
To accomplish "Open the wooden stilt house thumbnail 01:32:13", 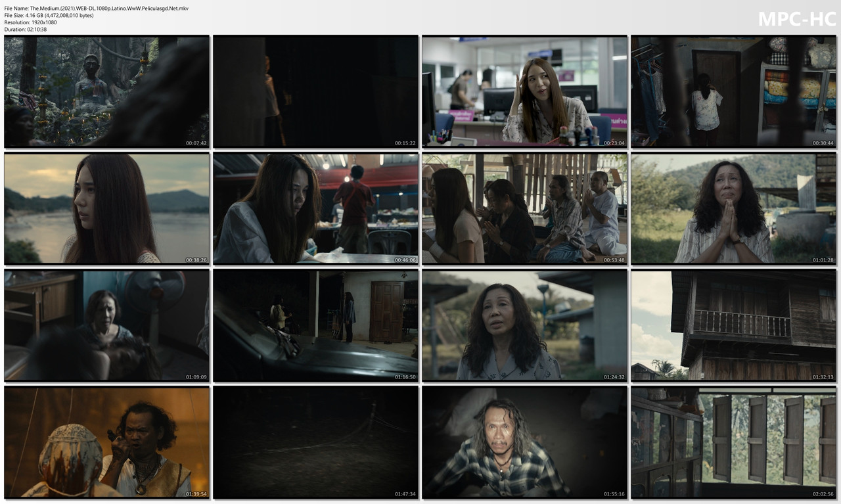I will coord(733,326).
